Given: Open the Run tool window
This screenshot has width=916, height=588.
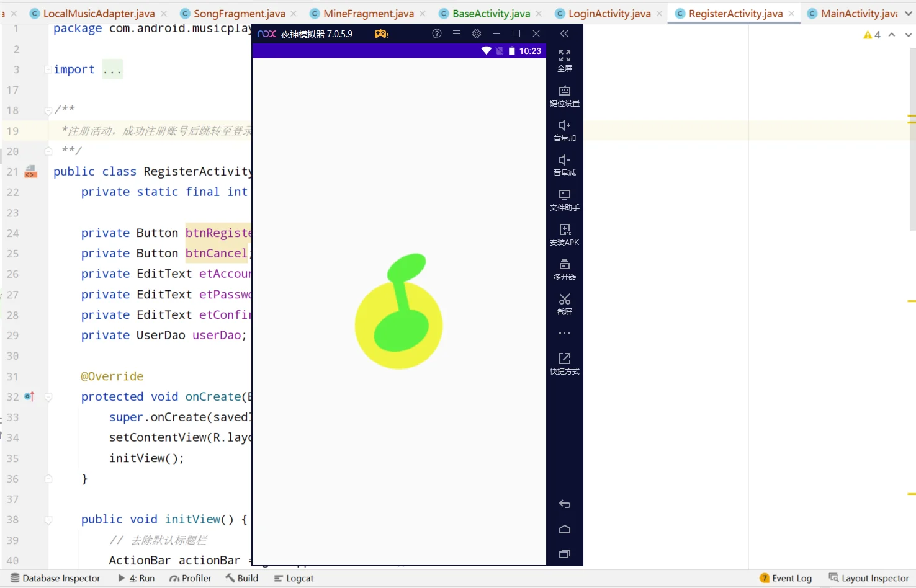Looking at the screenshot, I should pos(137,578).
